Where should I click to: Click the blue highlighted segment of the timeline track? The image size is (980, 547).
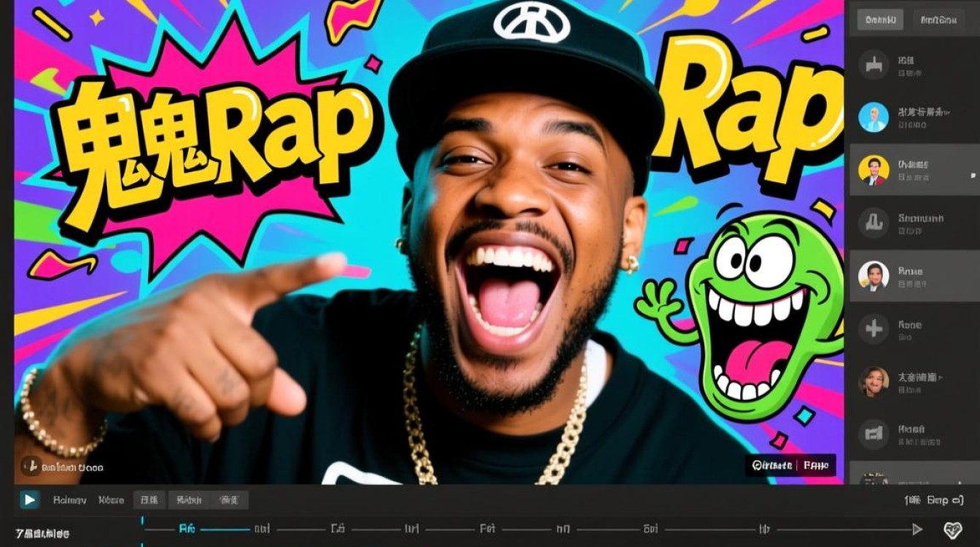click(x=225, y=529)
